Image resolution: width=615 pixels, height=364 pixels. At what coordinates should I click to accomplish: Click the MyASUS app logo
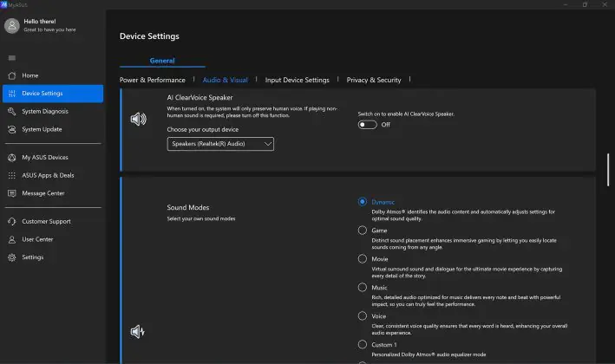coord(3,4)
